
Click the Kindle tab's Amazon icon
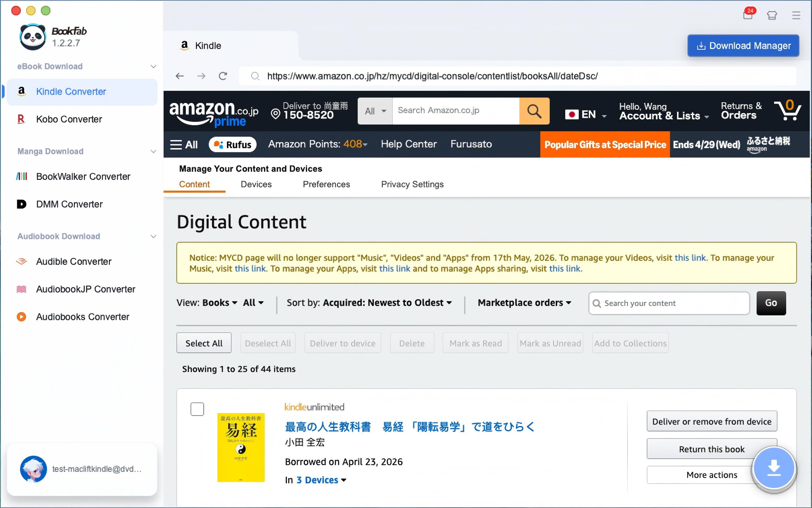184,46
